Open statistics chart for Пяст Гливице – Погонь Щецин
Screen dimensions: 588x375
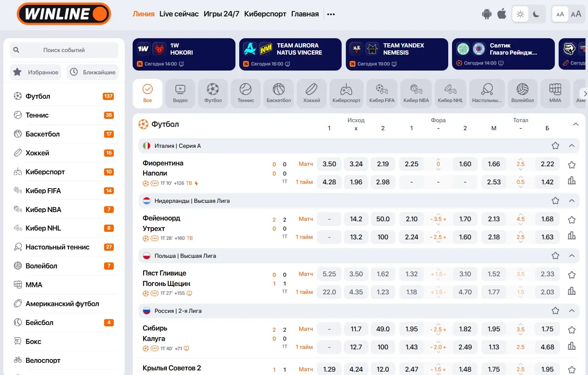click(572, 291)
